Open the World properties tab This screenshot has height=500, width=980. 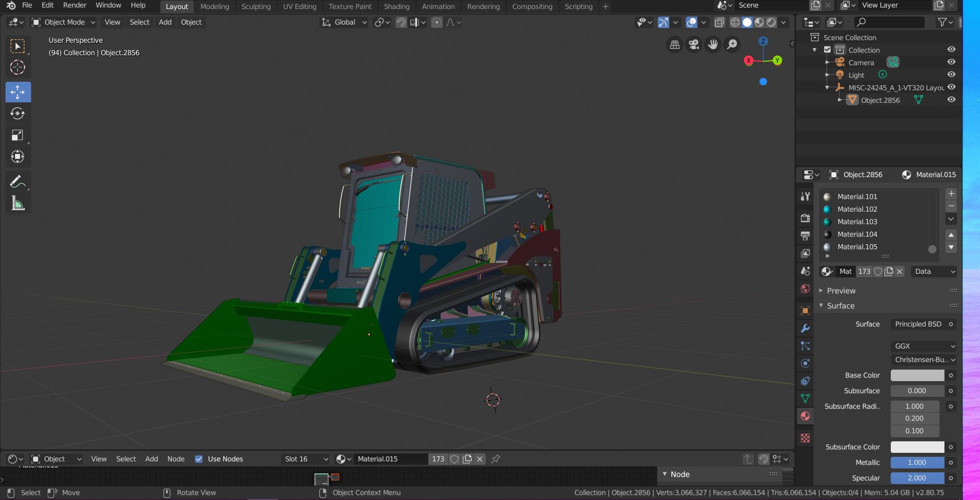tap(805, 288)
